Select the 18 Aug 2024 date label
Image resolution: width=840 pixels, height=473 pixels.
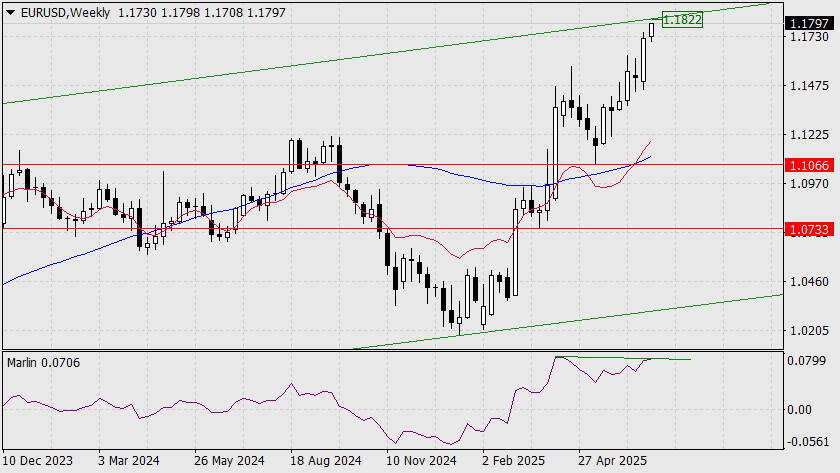[x=326, y=461]
